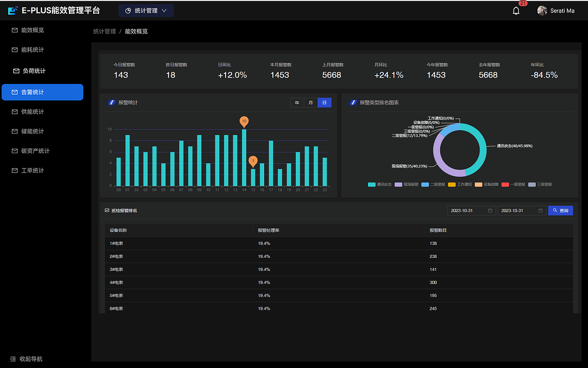Click the envelope icon beside 能效概览

coord(15,30)
